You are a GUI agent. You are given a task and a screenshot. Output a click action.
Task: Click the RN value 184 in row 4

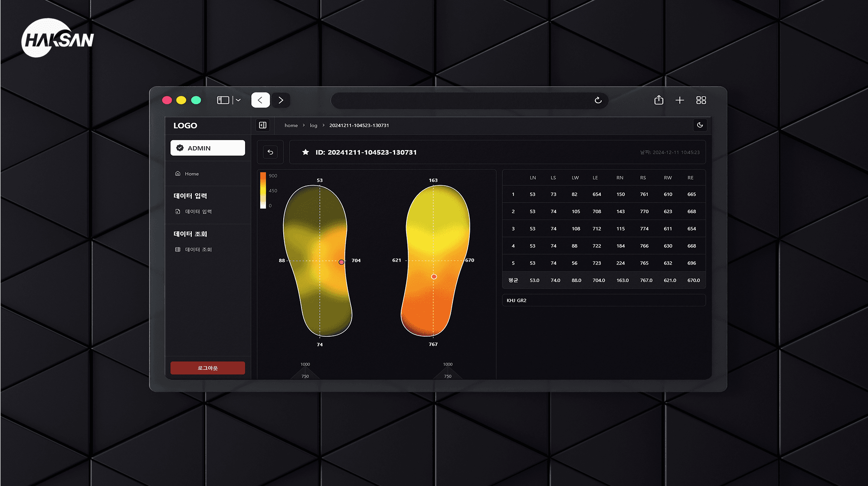click(621, 246)
